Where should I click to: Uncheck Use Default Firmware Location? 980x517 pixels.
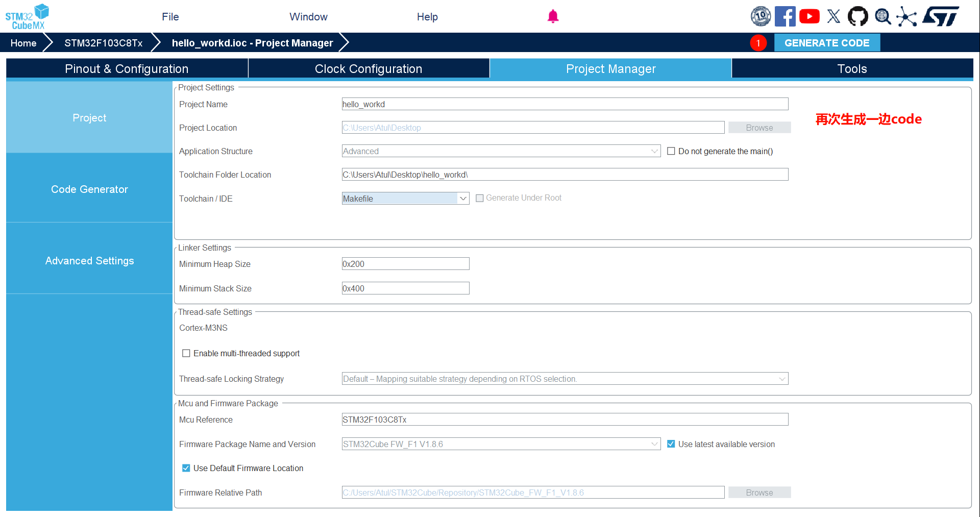186,468
